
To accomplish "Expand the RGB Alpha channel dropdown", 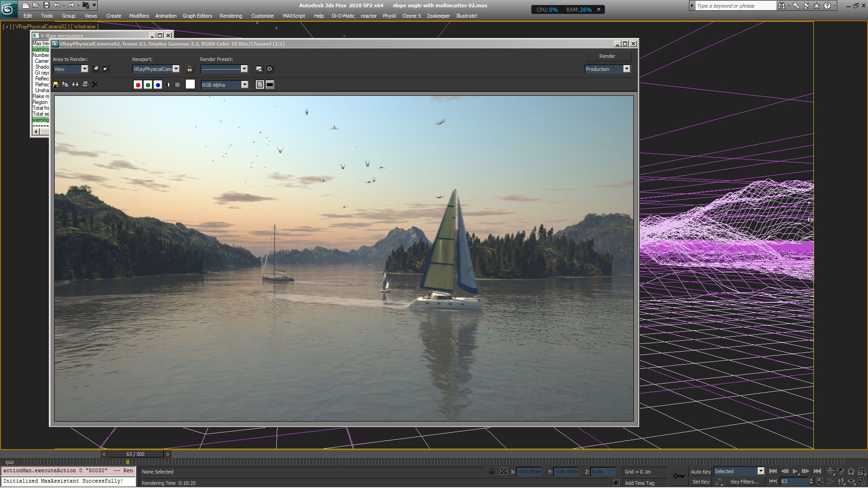I will click(x=245, y=84).
